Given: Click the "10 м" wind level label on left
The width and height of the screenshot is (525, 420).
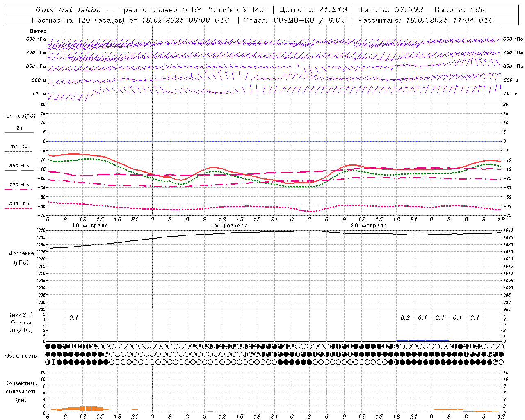Looking at the screenshot, I should click(40, 94).
